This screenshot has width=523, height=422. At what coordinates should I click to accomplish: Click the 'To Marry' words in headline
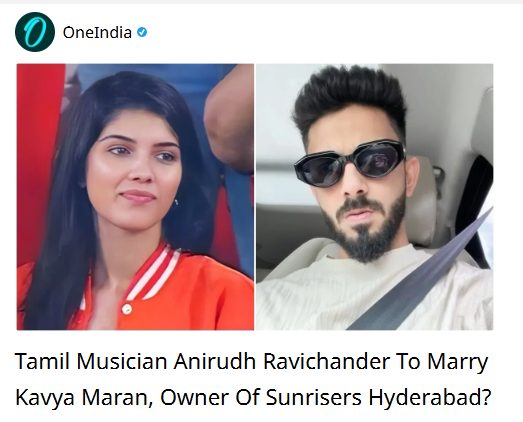442,362
